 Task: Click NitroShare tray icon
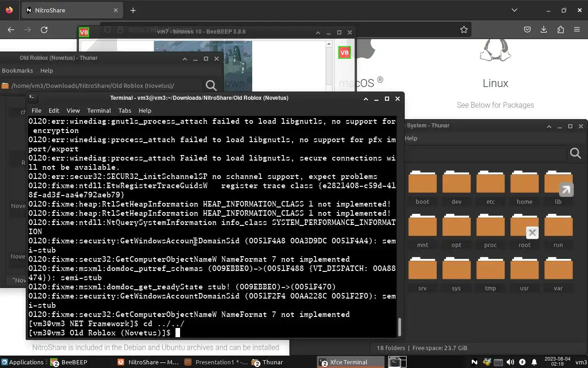click(x=475, y=362)
